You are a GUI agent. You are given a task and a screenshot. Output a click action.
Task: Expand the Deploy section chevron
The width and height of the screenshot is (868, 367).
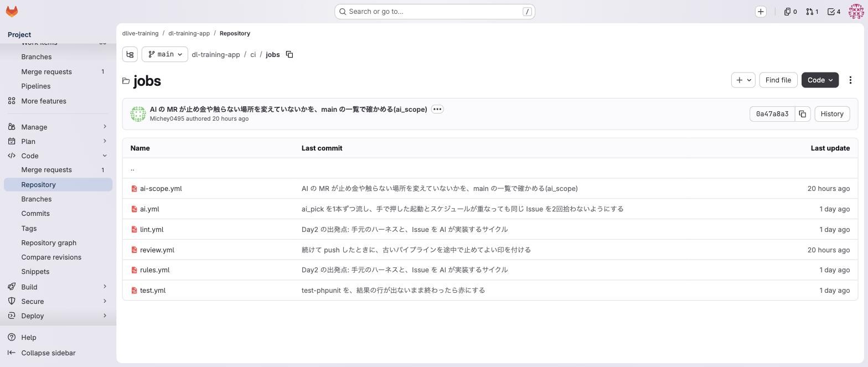click(105, 316)
